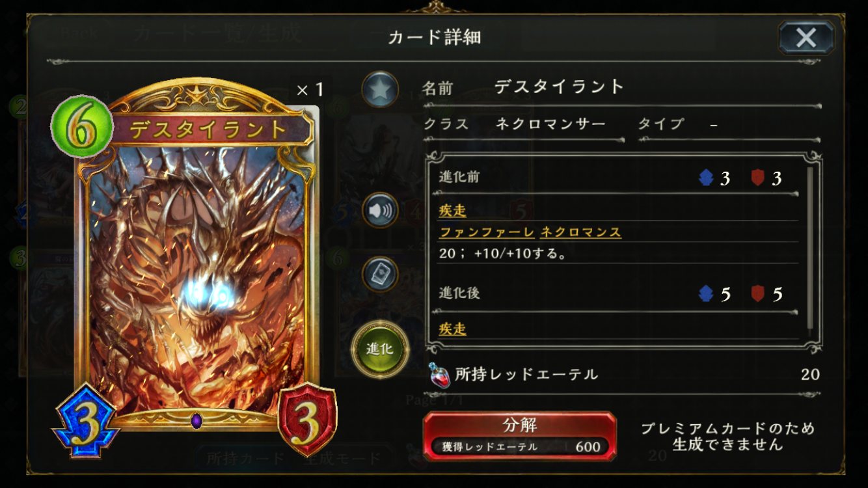Viewport: 868px width, 488px height.
Task: Open the card flavor text icon
Action: coord(380,274)
